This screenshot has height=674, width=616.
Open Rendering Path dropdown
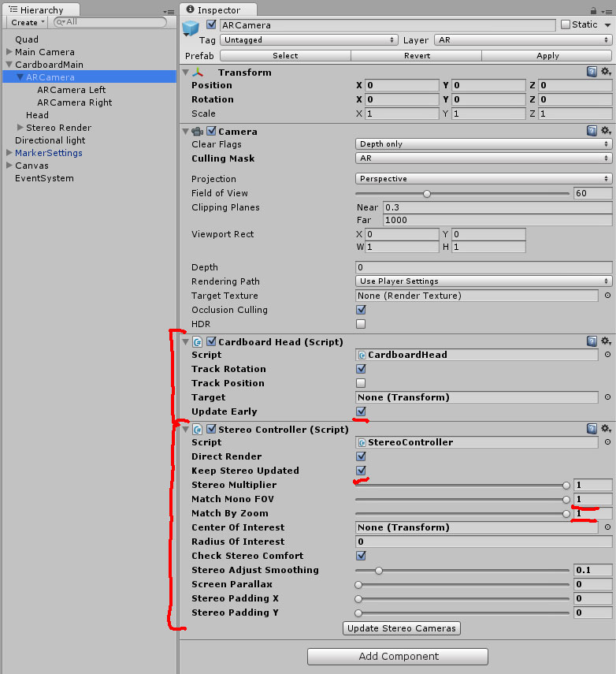(484, 281)
